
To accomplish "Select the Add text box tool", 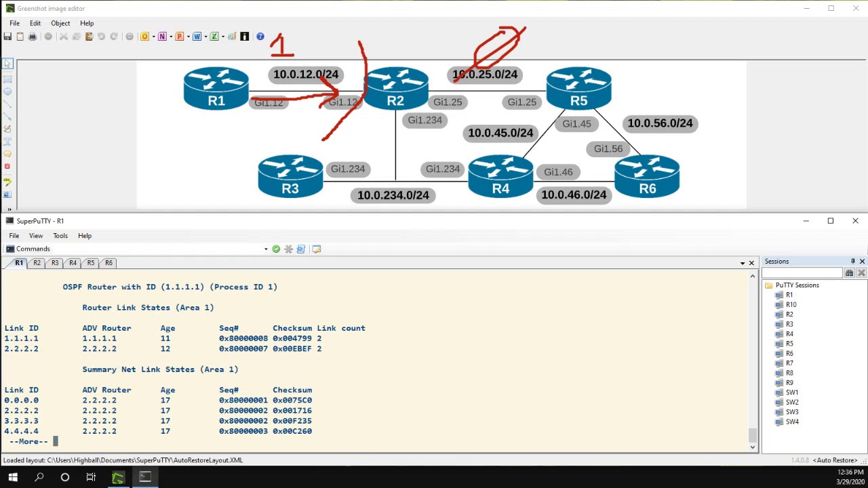I will coord(7,142).
